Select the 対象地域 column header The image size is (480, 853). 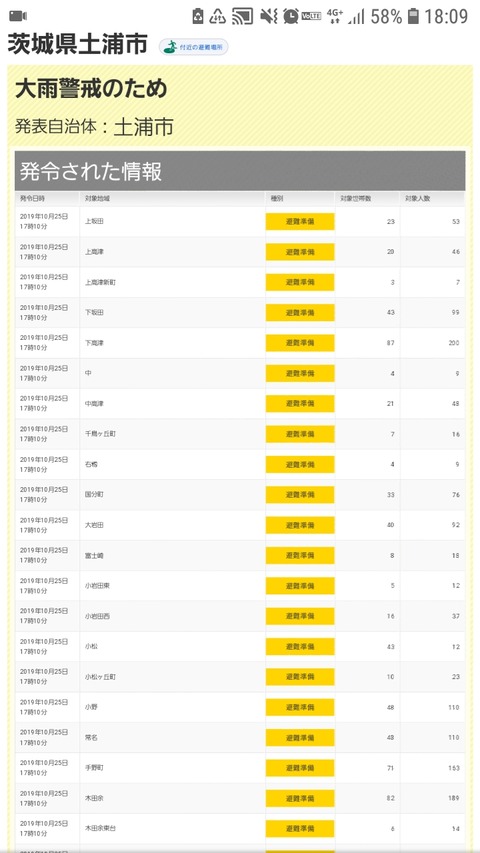coord(94,199)
